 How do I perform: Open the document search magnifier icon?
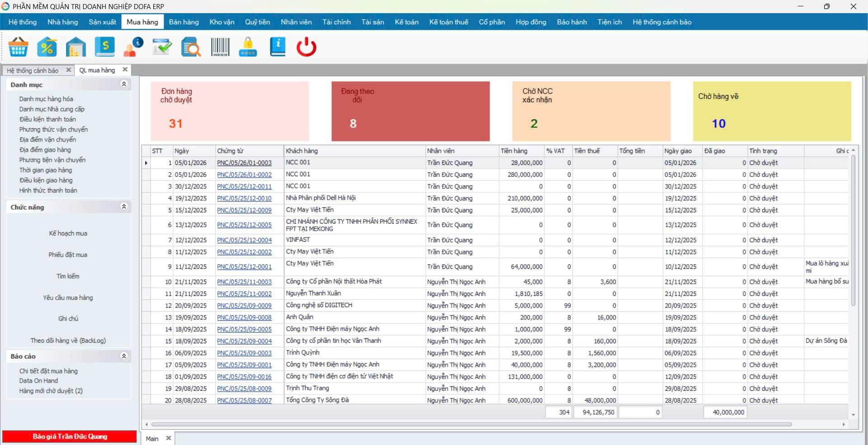click(x=191, y=47)
